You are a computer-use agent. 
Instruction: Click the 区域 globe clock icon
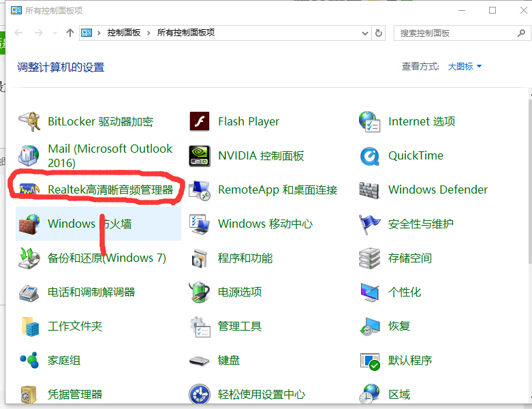pos(369,394)
